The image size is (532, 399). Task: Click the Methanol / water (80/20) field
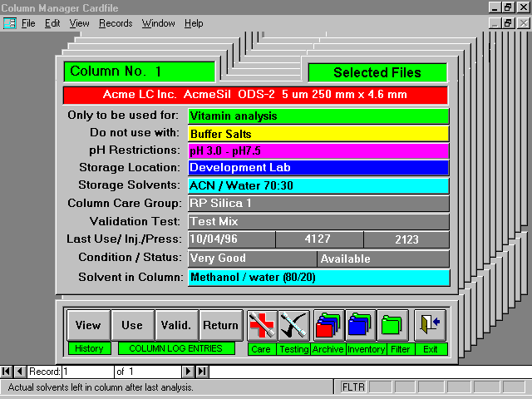pyautogui.click(x=318, y=278)
